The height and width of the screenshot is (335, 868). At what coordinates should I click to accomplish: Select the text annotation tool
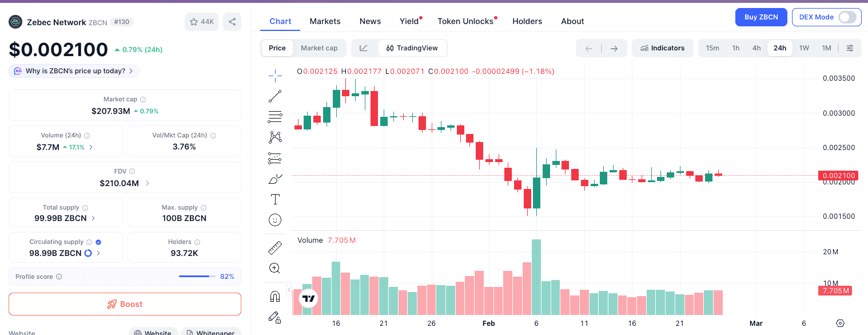275,199
